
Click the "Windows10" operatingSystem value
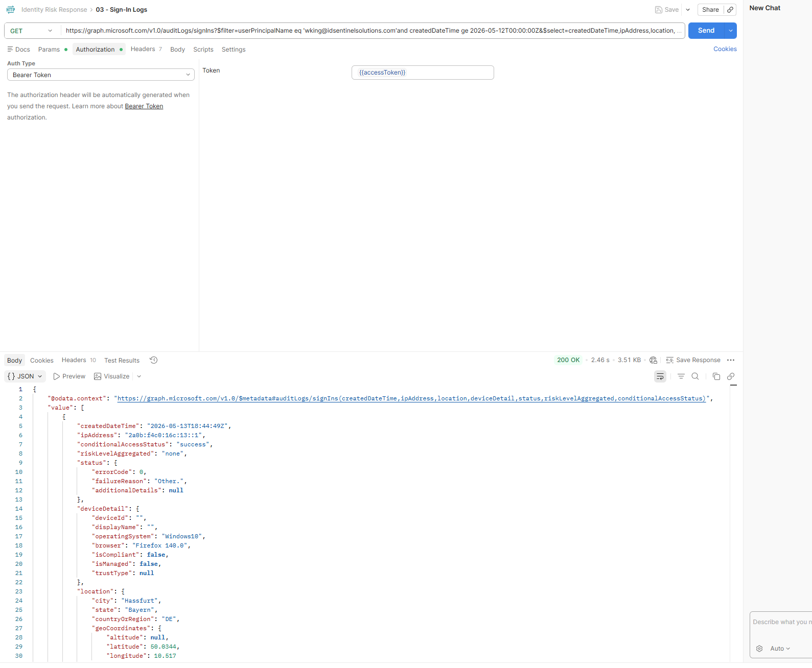(181, 536)
